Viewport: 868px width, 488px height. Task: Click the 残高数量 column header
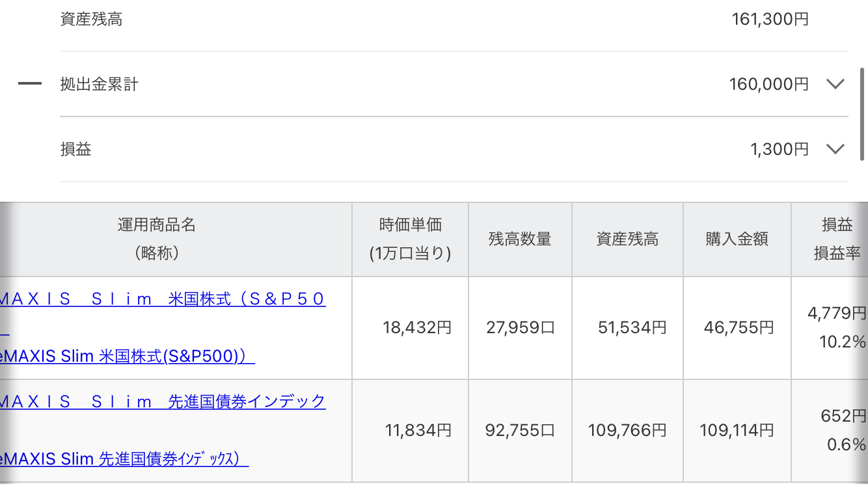tap(520, 239)
